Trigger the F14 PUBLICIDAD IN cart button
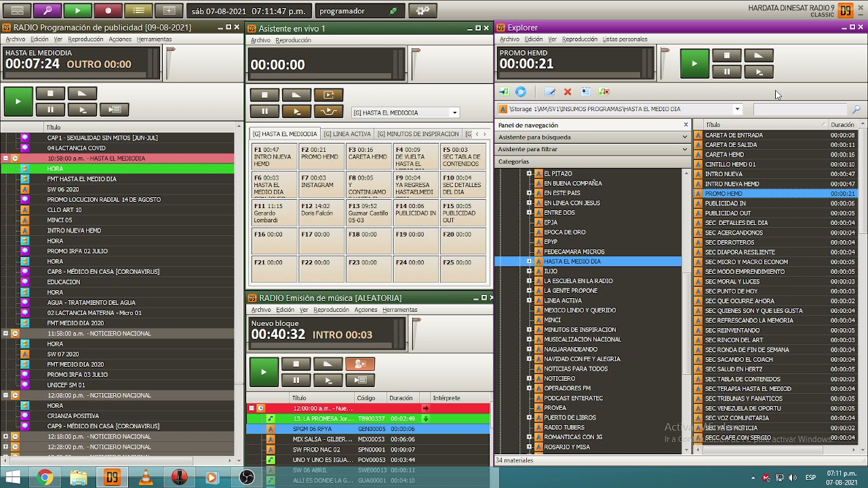This screenshot has width=868, height=488. tap(416, 213)
